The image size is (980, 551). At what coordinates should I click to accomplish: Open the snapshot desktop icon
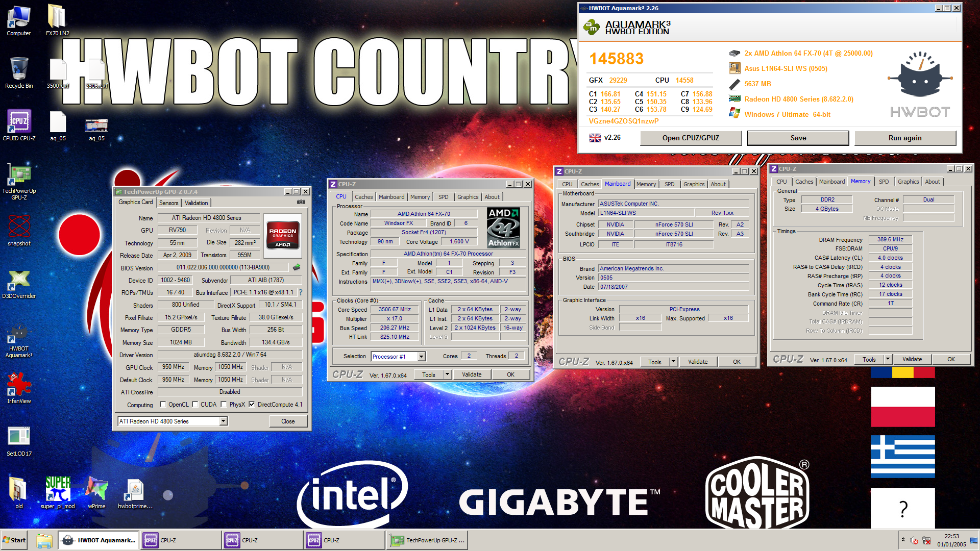[x=19, y=231]
